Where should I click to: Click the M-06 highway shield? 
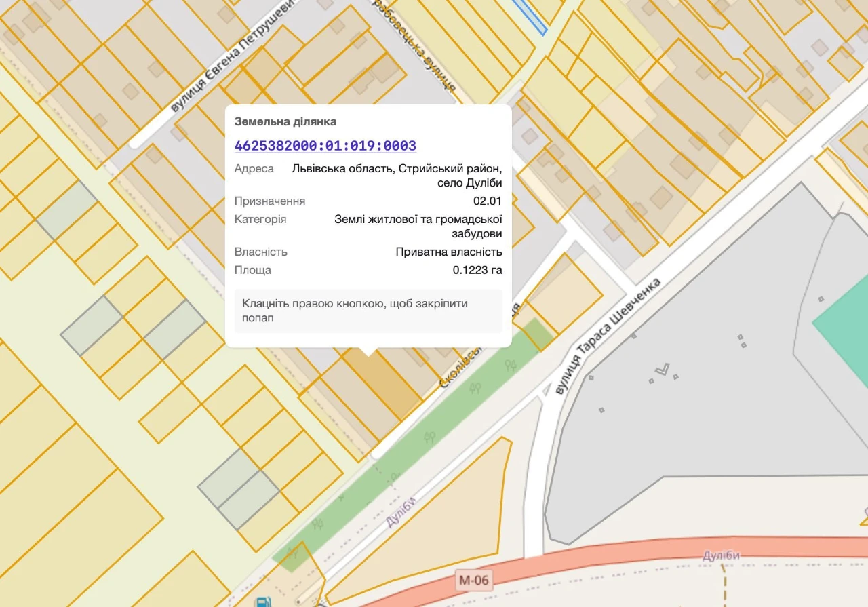(473, 580)
